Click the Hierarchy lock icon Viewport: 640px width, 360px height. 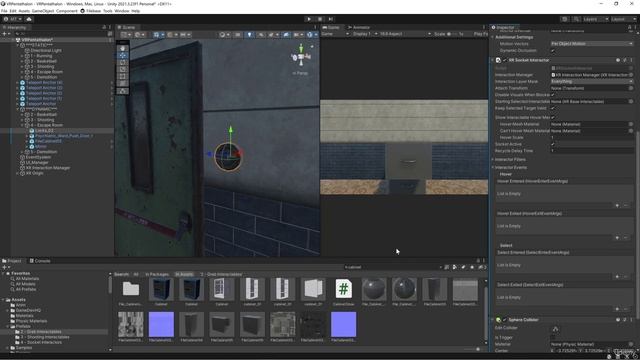tap(104, 27)
